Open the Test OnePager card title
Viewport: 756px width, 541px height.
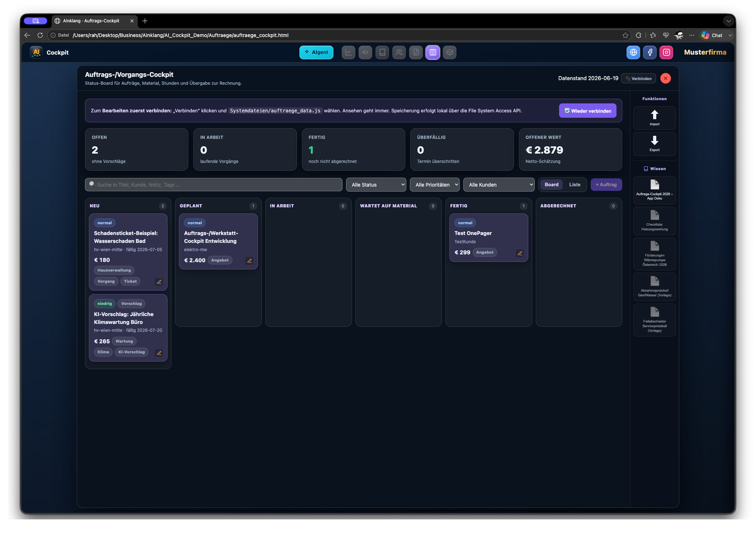click(x=473, y=233)
